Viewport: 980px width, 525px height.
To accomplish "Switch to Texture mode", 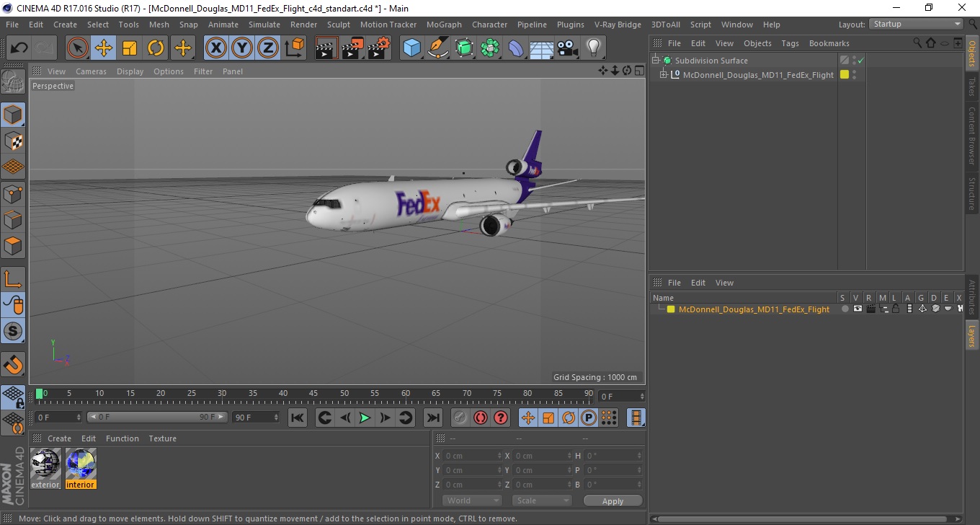I will tap(13, 141).
